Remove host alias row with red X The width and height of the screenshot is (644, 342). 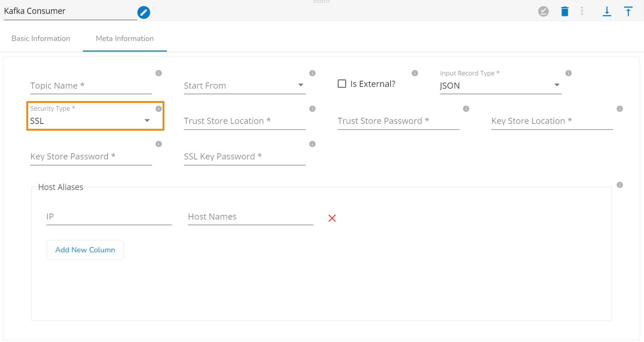click(x=332, y=218)
